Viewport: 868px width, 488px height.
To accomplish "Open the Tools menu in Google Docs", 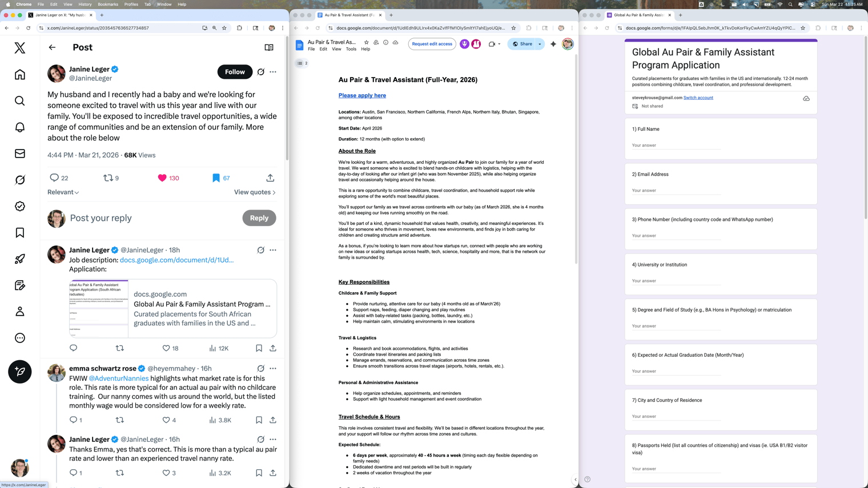I will [x=351, y=49].
